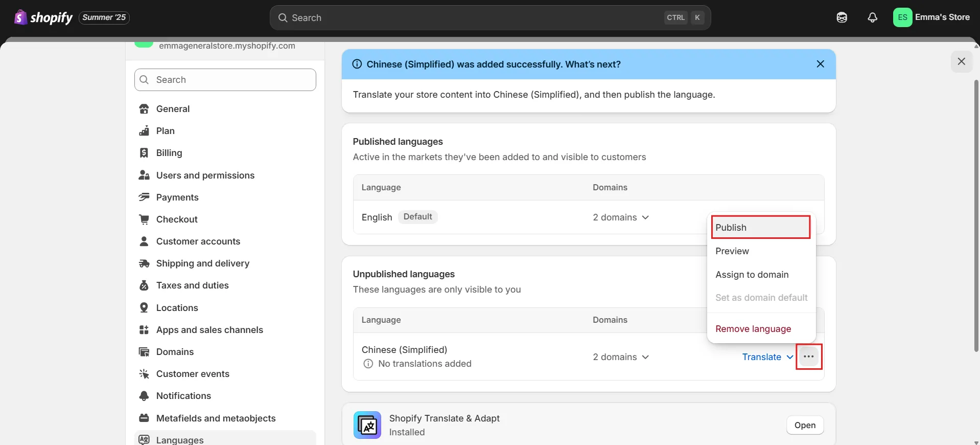This screenshot has width=980, height=445.
Task: Click the Users and permissions people icon
Action: point(144,175)
